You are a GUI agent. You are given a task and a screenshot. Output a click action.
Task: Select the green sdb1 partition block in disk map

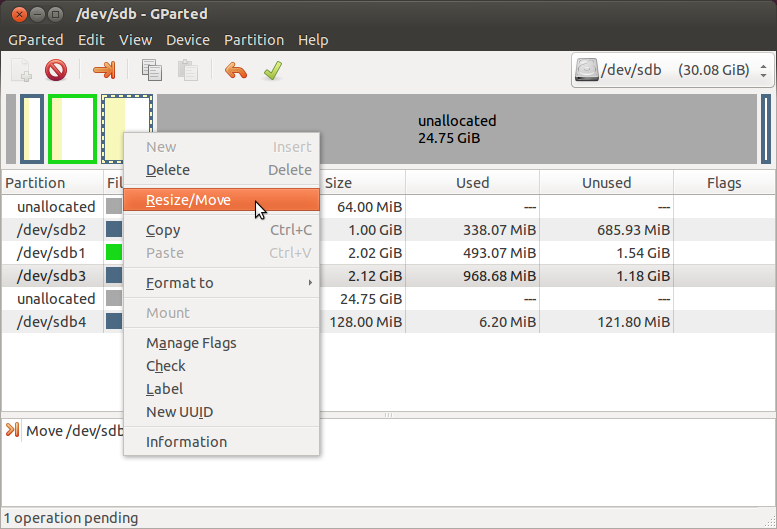[x=72, y=129]
